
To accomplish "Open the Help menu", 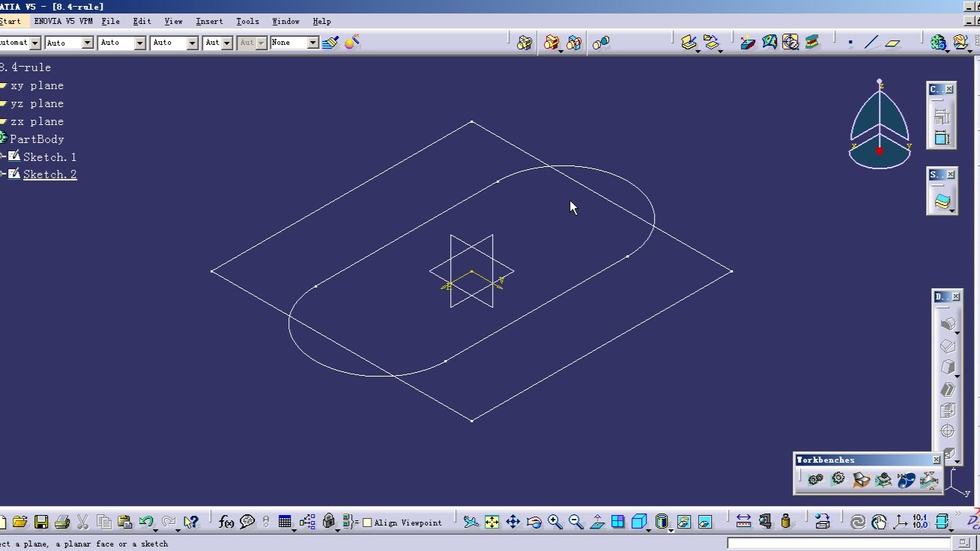I will click(x=321, y=21).
